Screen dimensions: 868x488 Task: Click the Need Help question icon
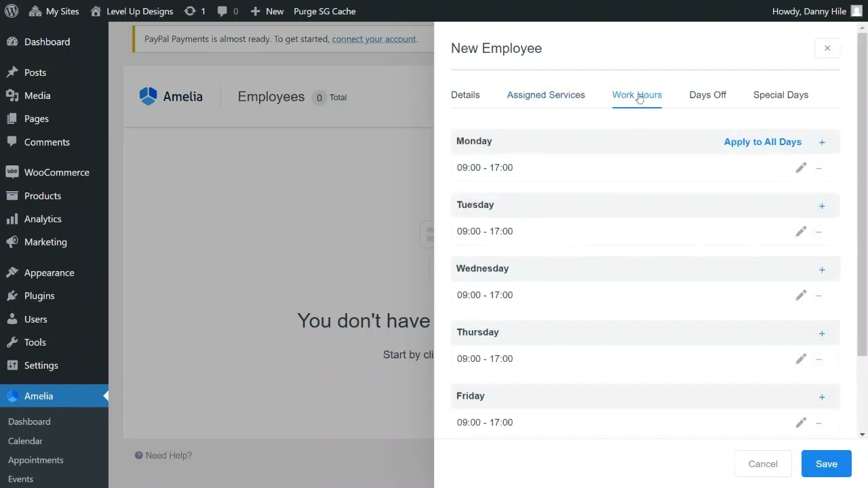tap(139, 455)
